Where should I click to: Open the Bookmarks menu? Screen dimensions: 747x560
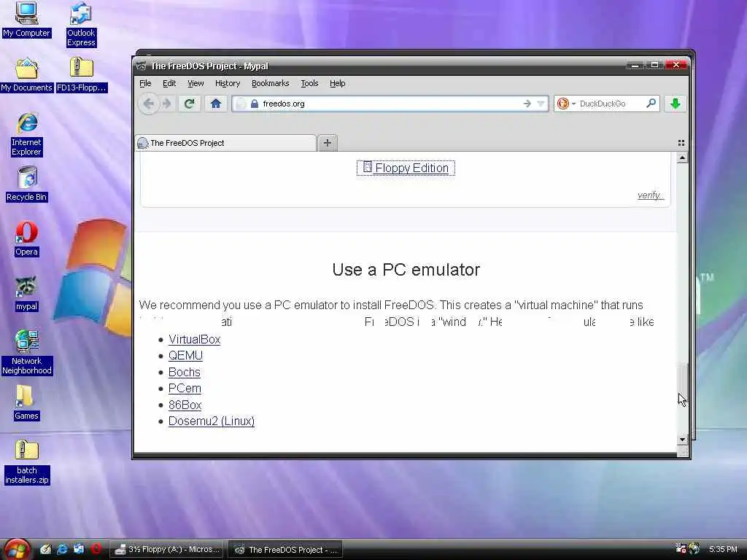coord(270,83)
